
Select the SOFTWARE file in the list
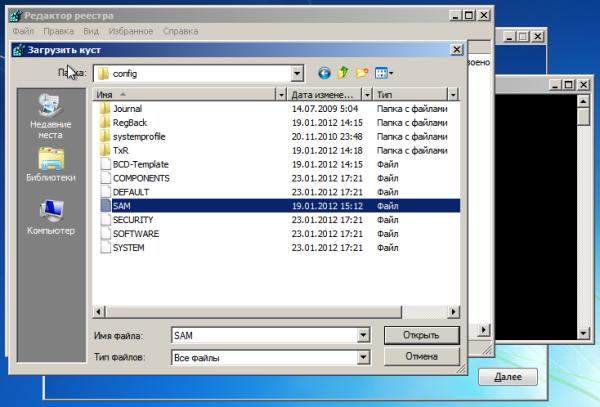[x=135, y=233]
